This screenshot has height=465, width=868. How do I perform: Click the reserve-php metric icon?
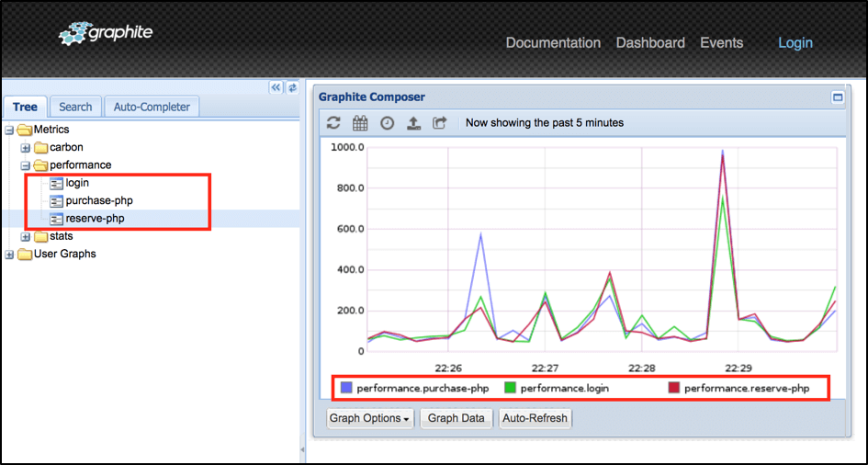click(56, 219)
